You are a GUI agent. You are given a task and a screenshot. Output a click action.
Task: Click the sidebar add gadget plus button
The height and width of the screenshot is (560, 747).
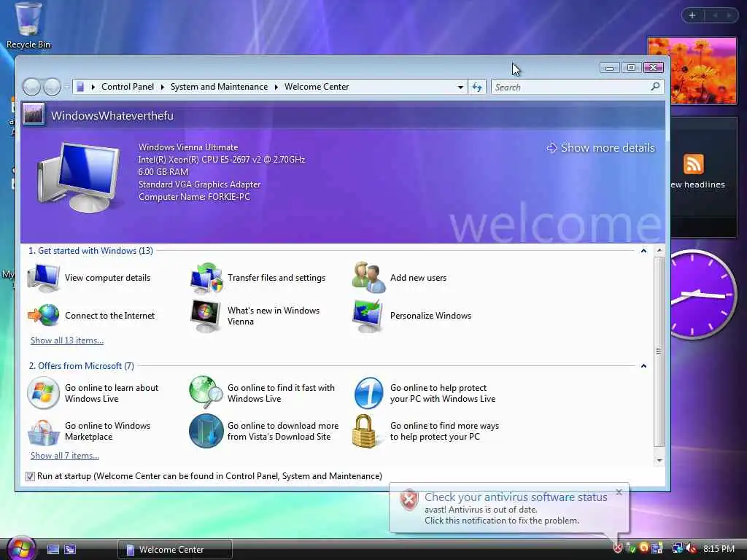[x=692, y=15]
